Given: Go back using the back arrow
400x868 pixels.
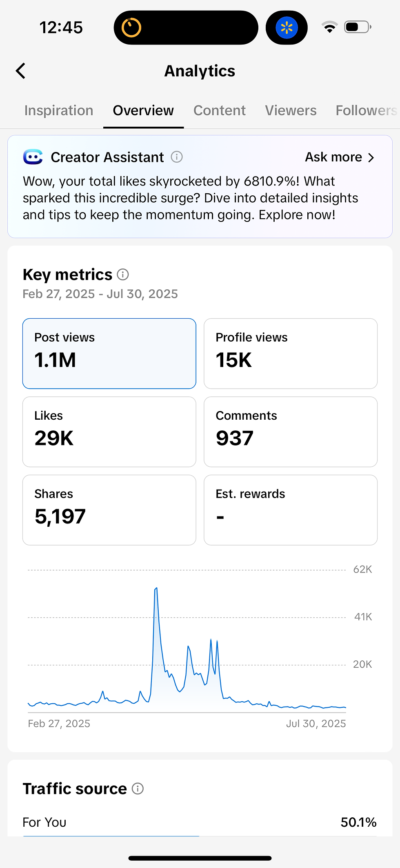Looking at the screenshot, I should 20,71.
